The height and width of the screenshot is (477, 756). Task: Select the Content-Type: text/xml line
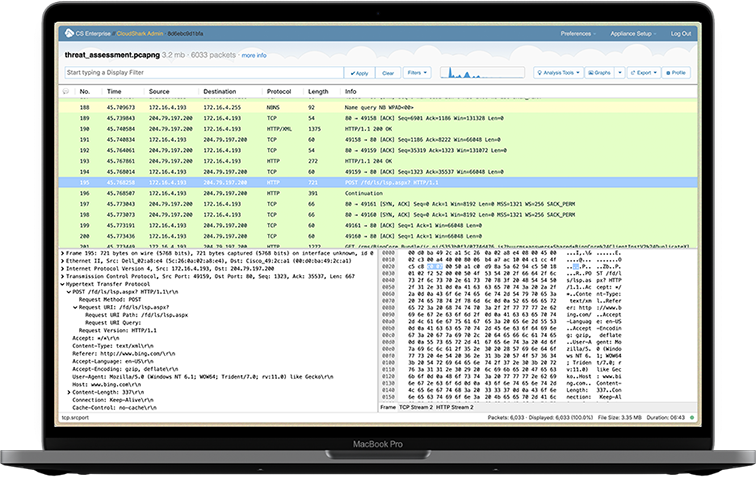pos(113,346)
